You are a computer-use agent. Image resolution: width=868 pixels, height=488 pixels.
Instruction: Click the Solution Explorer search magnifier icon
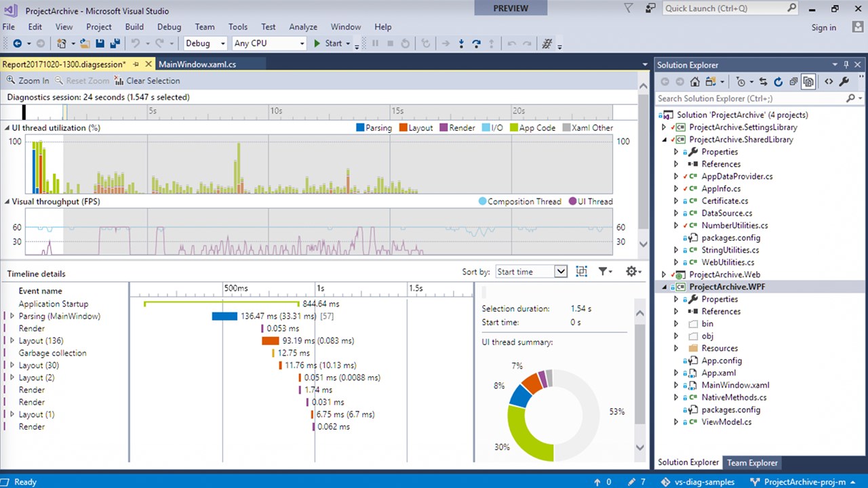(x=850, y=98)
